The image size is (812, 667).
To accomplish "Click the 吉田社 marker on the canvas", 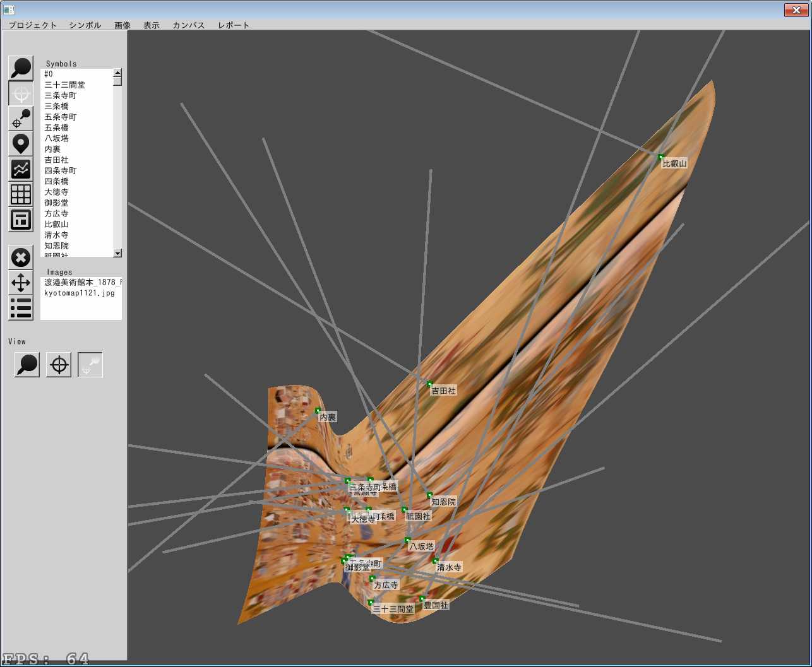I will coord(429,384).
